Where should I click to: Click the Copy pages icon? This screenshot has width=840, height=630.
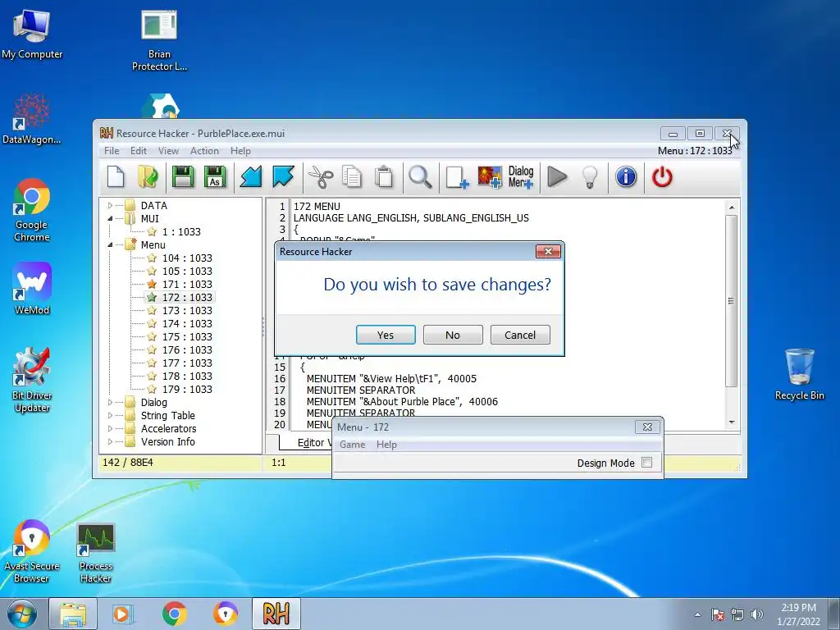click(352, 177)
